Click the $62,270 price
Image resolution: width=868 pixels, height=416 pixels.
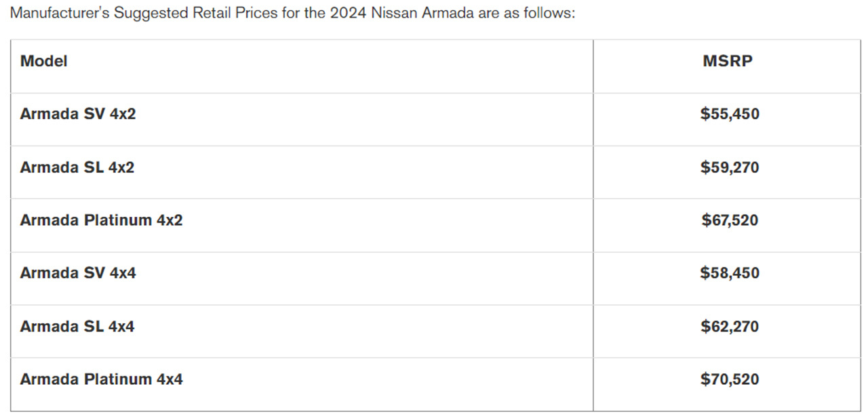(x=730, y=327)
